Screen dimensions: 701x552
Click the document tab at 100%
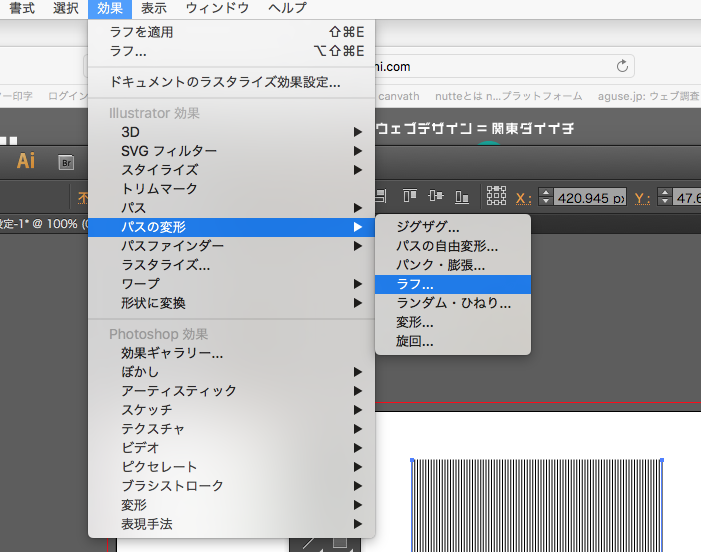pos(44,223)
